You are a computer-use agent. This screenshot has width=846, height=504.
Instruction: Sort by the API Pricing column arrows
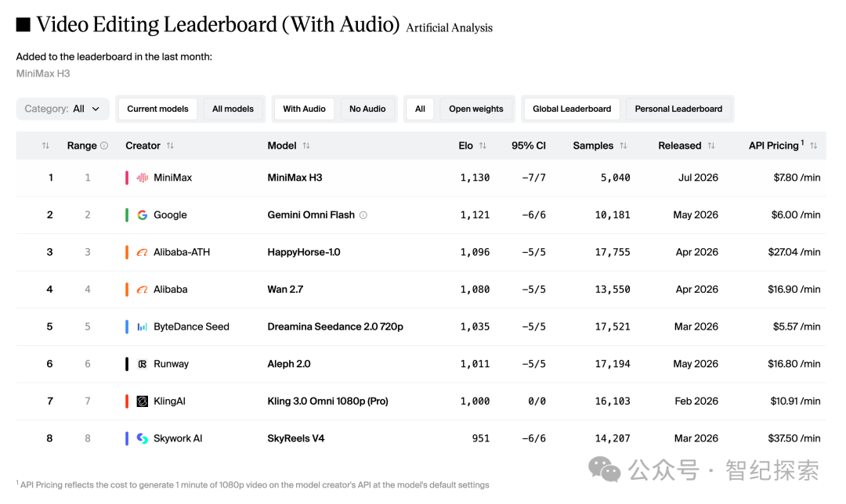click(x=814, y=146)
